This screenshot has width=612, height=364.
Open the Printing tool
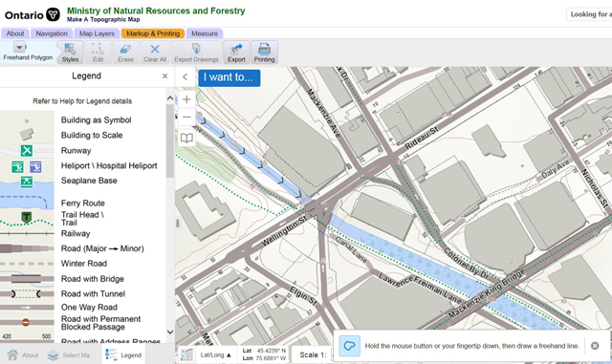[264, 53]
